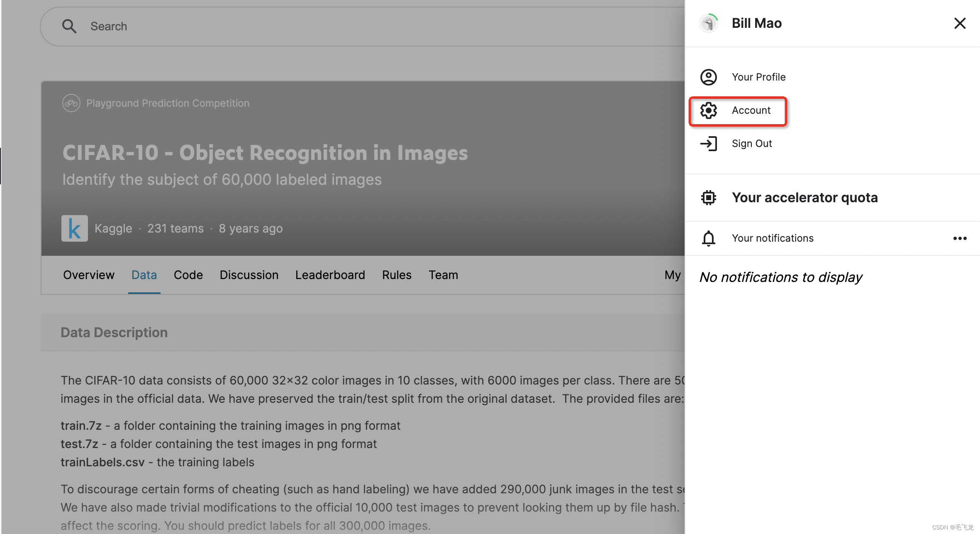Click Playground Prediction Competition label
The height and width of the screenshot is (534, 980).
168,103
